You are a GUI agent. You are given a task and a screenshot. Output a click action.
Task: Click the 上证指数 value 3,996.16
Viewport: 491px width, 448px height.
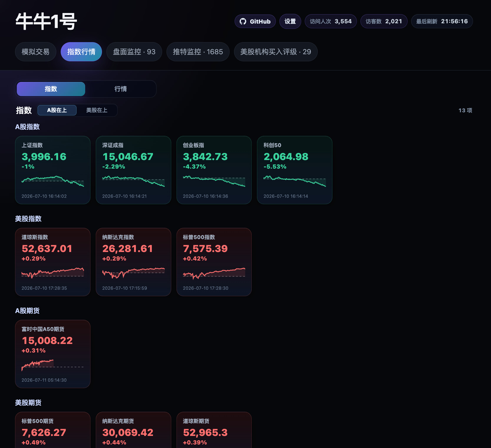[44, 157]
